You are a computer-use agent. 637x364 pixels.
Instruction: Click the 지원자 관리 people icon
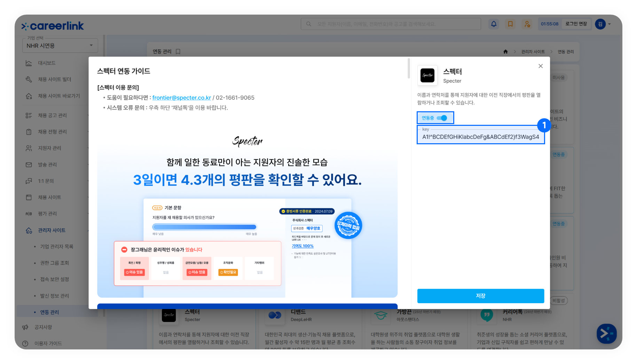click(29, 148)
